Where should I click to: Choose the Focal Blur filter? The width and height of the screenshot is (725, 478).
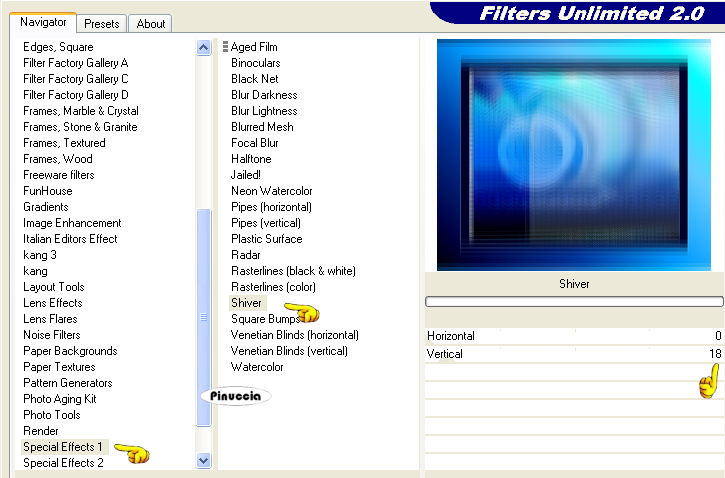(x=255, y=143)
